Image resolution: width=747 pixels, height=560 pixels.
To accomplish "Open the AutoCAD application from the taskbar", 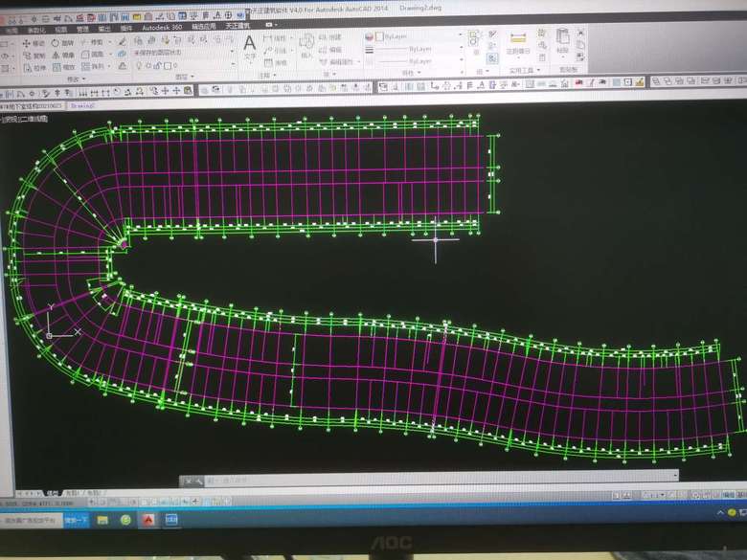I will (x=149, y=519).
